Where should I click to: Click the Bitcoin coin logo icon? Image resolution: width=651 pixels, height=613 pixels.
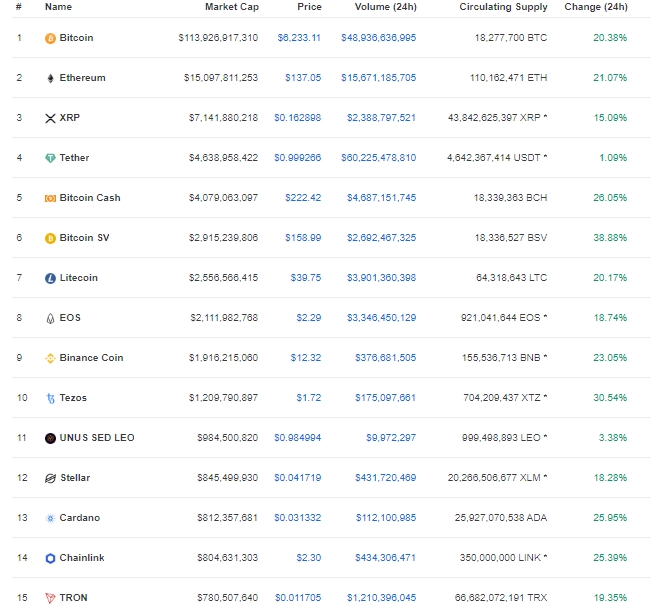[x=50, y=38]
